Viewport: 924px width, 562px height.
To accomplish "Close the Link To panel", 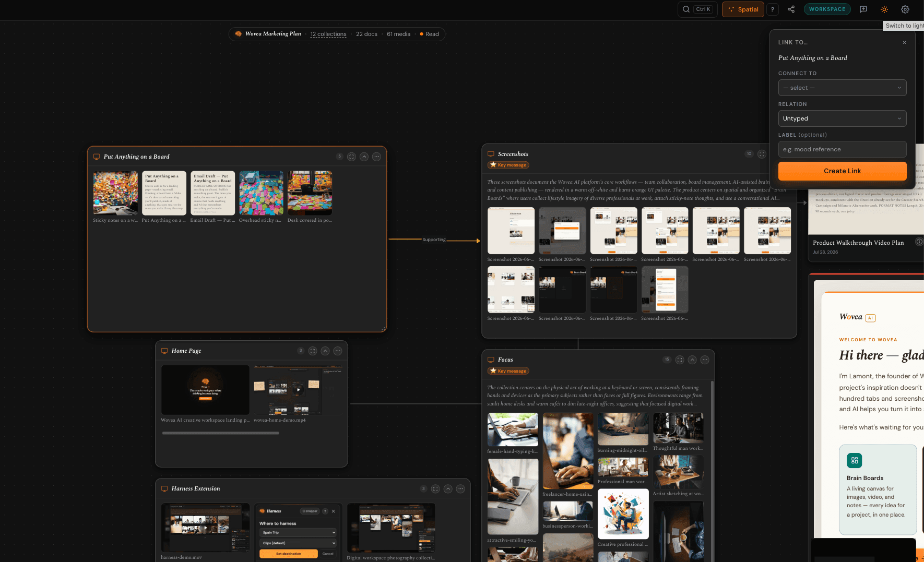I will (905, 42).
